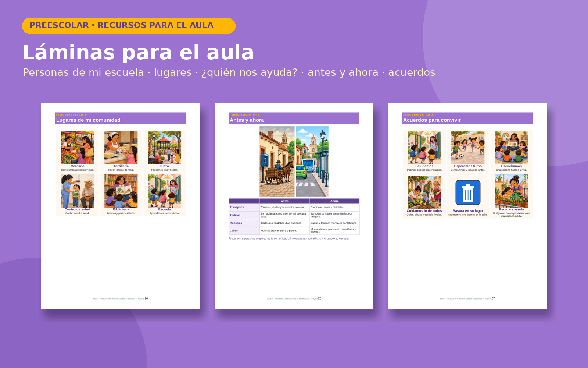Click the 'Antes' table column header
This screenshot has width=588, height=368.
point(285,201)
